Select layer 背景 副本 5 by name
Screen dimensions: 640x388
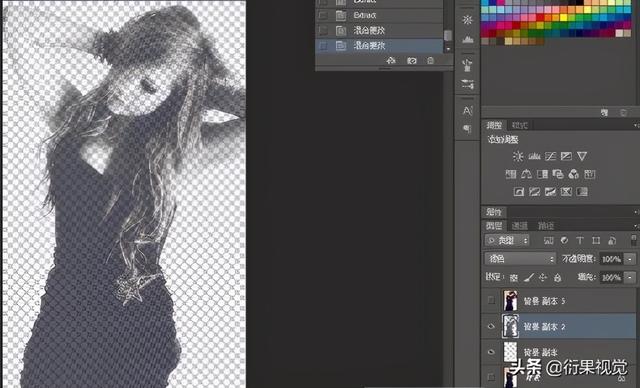(x=544, y=301)
